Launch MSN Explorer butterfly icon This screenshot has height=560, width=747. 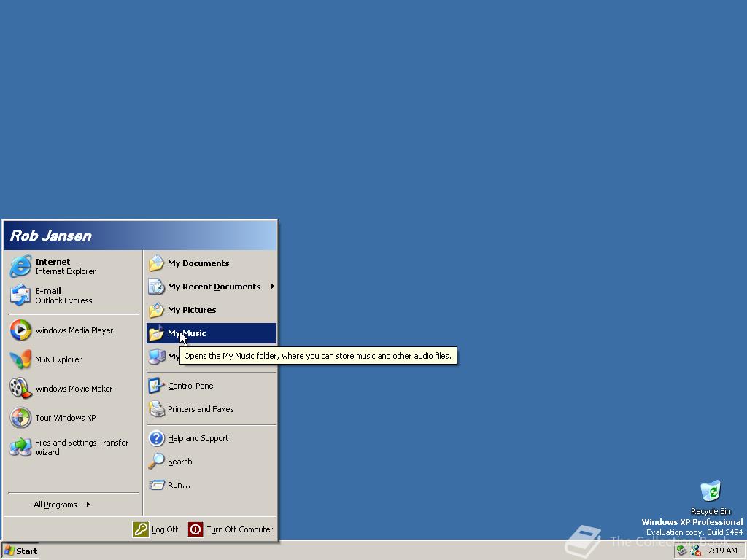[x=20, y=359]
